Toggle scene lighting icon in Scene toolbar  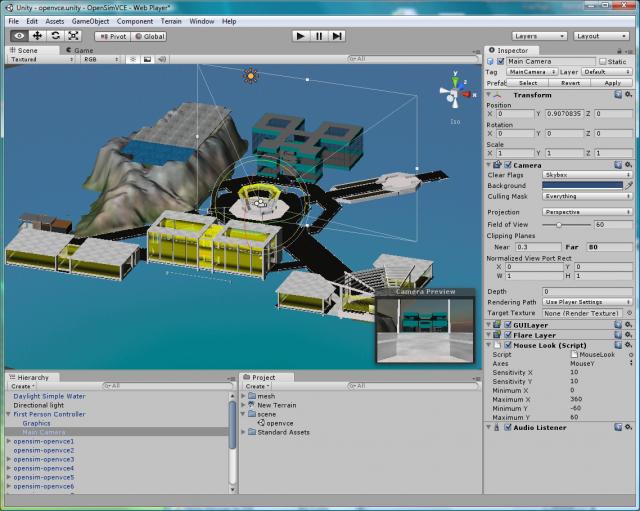133,60
